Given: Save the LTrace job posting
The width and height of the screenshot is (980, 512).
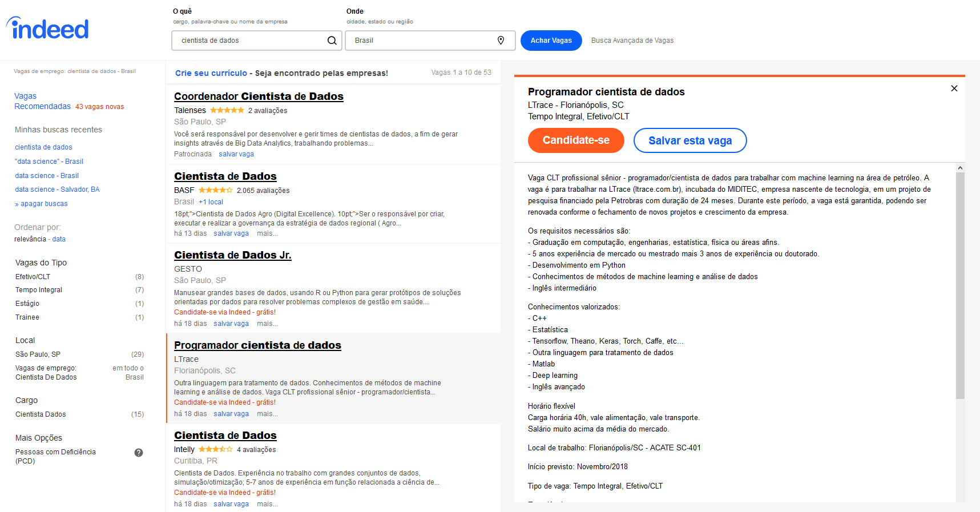Looking at the screenshot, I should [231, 414].
